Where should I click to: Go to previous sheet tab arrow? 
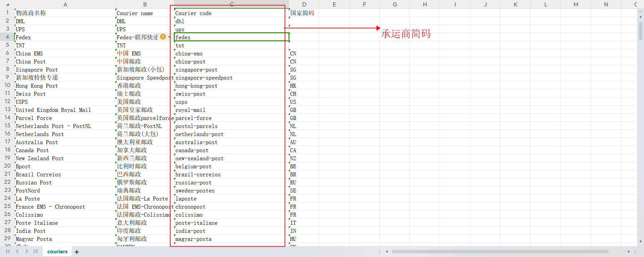(x=17, y=251)
